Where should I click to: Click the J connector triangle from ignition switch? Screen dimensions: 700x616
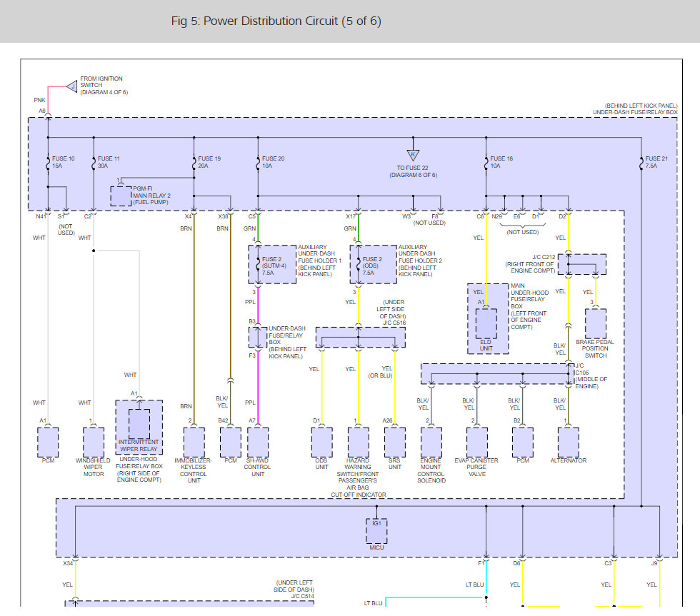click(72, 86)
